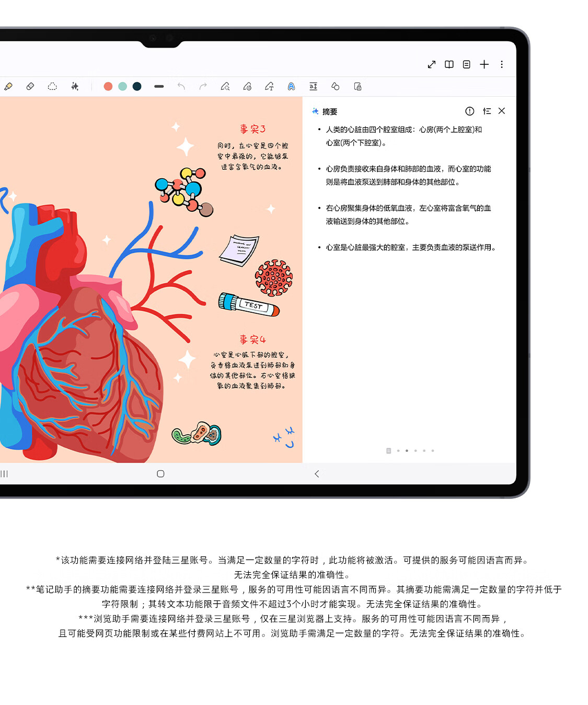Open the stroke thickness setting

pyautogui.click(x=159, y=86)
